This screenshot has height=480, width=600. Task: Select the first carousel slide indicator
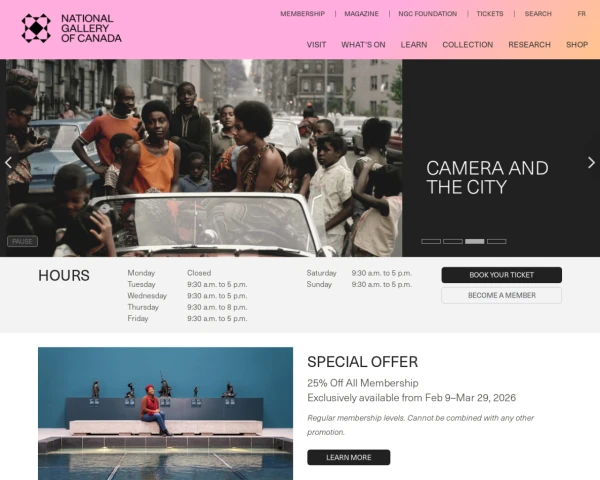(431, 242)
